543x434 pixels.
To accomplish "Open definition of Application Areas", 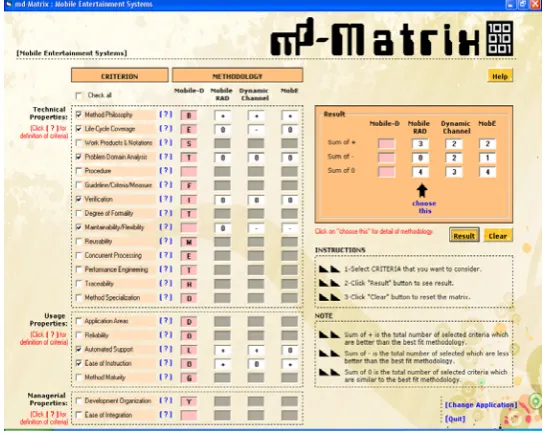I will pos(166,321).
